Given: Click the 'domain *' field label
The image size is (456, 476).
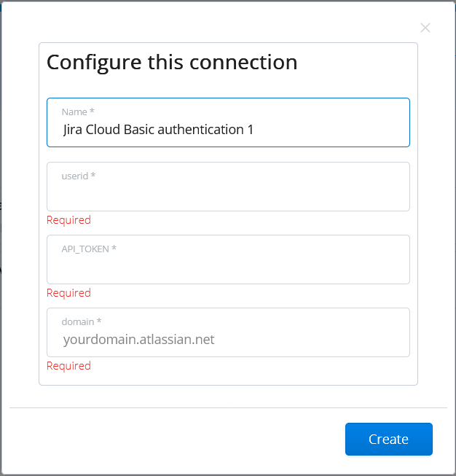Looking at the screenshot, I should [x=82, y=321].
